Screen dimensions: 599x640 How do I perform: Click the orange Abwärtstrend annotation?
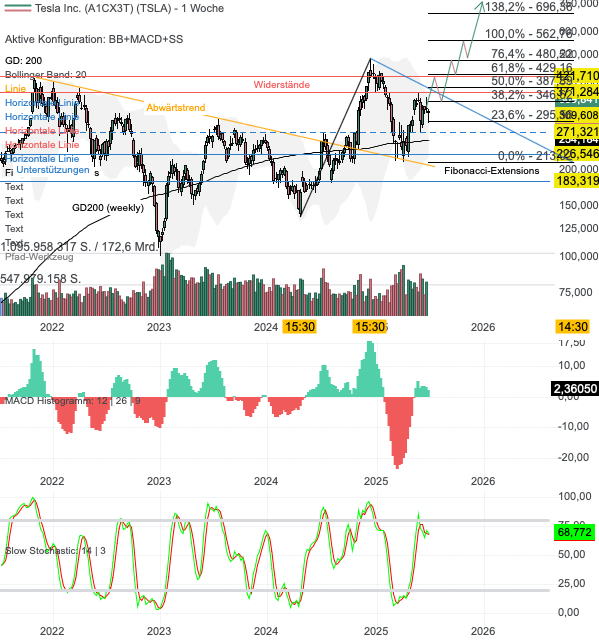point(176,108)
